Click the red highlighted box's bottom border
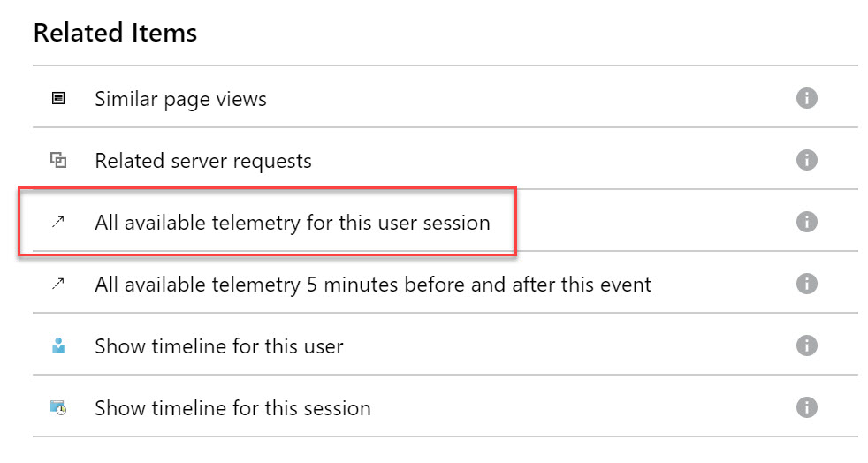 click(x=265, y=255)
